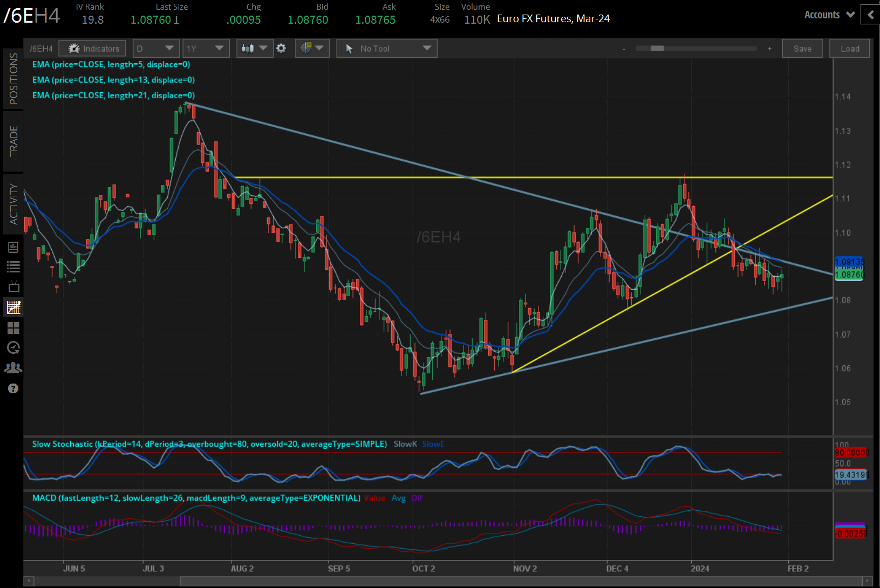Click the chart zoom slider handle
This screenshot has width=880, height=588.
coord(657,49)
